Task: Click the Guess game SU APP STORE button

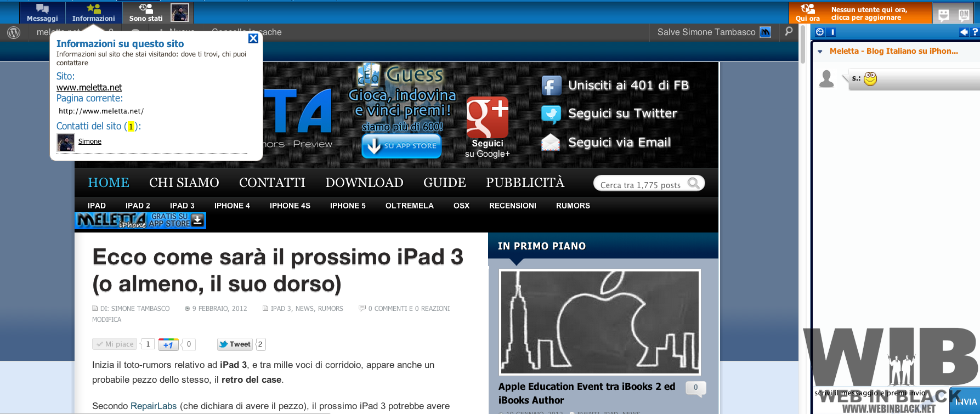Action: coord(401,146)
